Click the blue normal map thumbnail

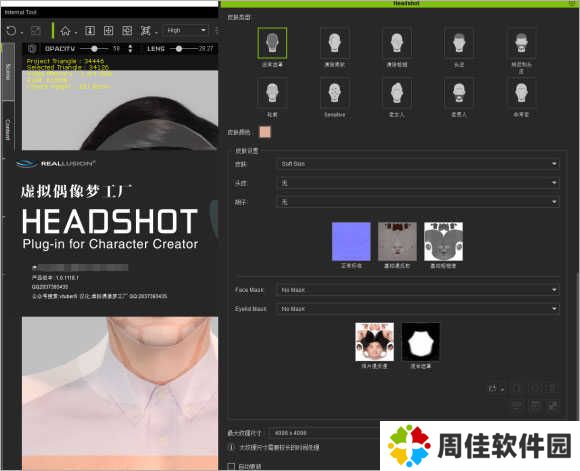[x=351, y=242]
